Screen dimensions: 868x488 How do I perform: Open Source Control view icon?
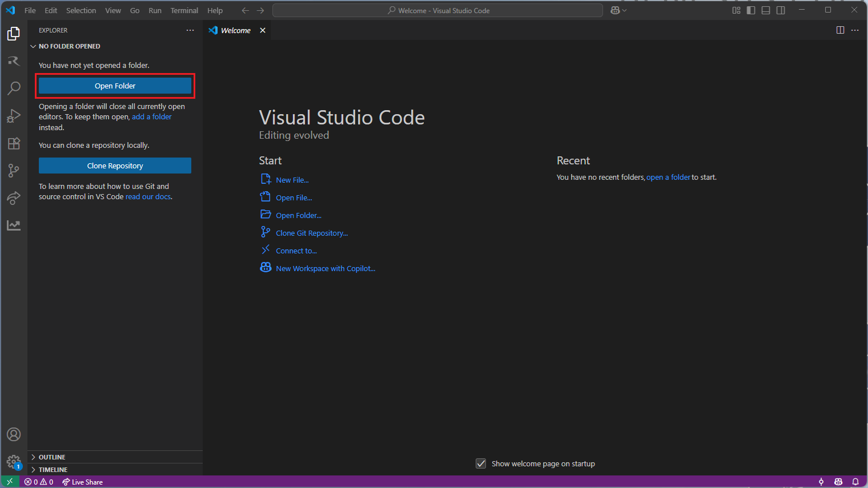[x=14, y=171]
